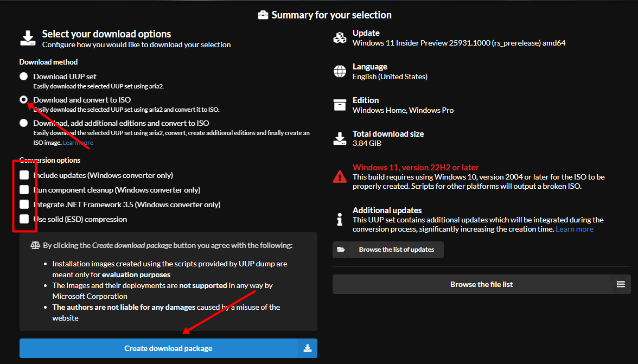The image size is (638, 364).
Task: Open Browse the list of updates
Action: (388, 250)
